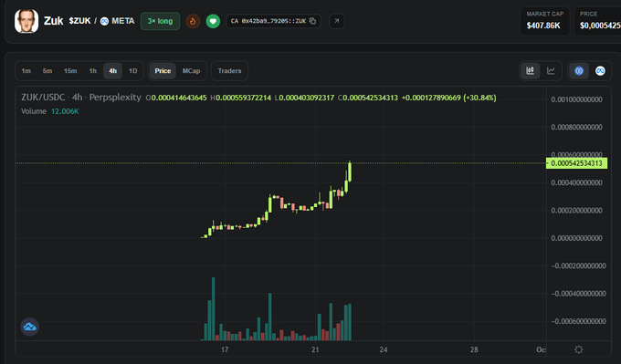This screenshot has height=364, width=621.
Task: Open the Traders panel
Action: coord(229,71)
